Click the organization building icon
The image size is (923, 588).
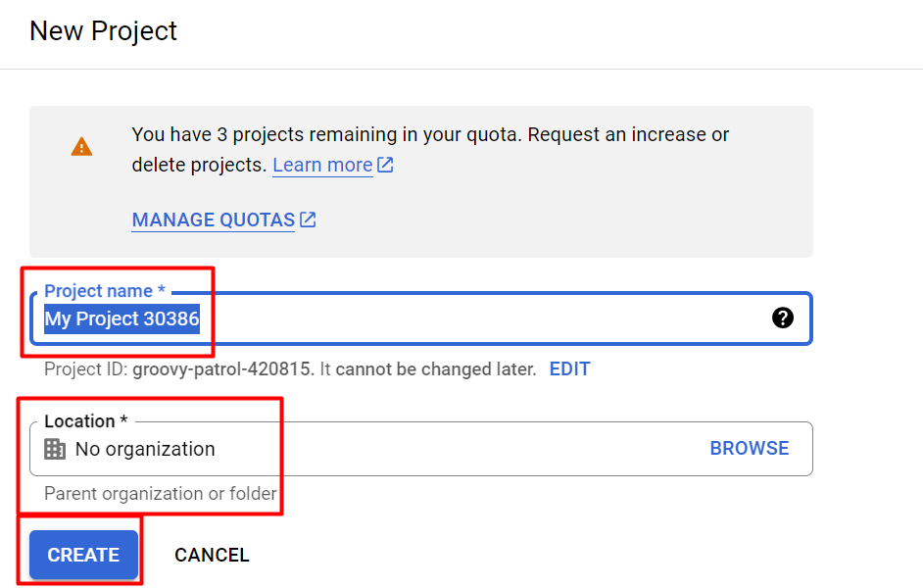click(56, 449)
